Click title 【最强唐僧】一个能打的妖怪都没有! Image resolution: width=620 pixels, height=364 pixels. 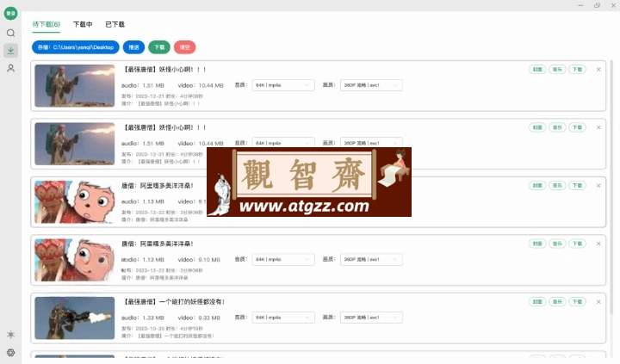[x=174, y=302]
